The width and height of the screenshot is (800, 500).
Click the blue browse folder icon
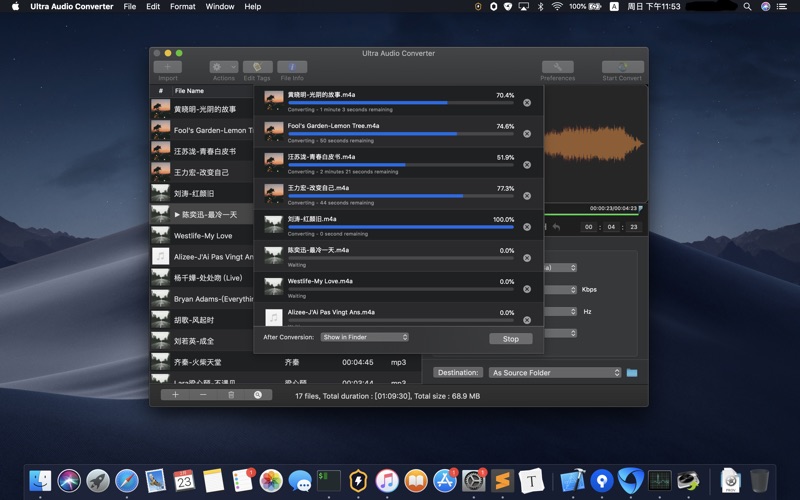click(632, 372)
